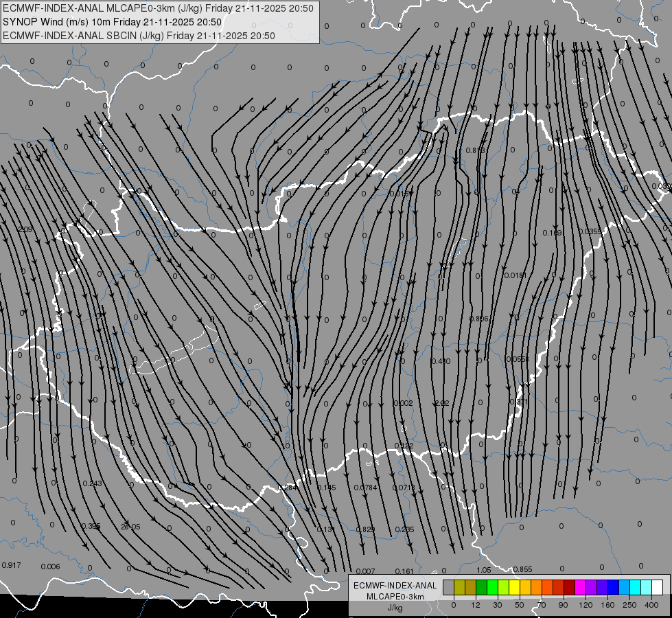
Task: Click the map value 1.05
Action: [x=483, y=570]
